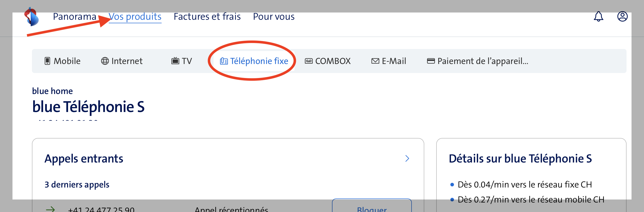
Task: Expand Appels entrants with the chevron
Action: (407, 158)
